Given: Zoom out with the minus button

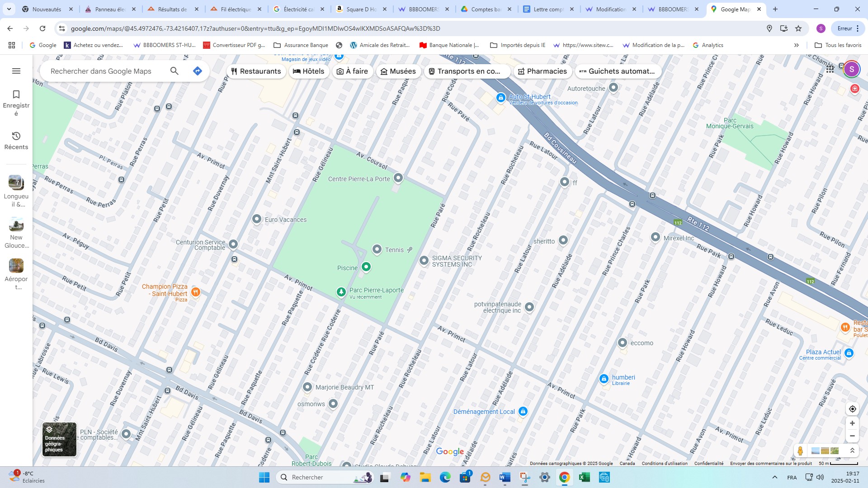Looking at the screenshot, I should (852, 436).
